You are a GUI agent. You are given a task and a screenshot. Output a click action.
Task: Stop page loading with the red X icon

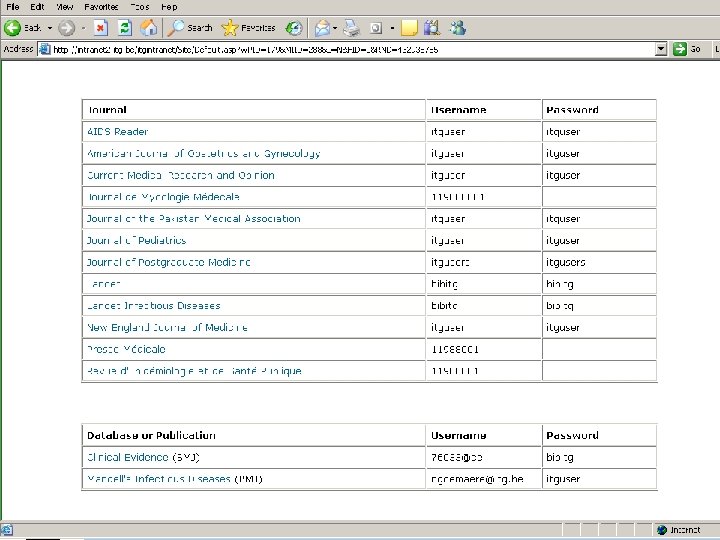101,28
